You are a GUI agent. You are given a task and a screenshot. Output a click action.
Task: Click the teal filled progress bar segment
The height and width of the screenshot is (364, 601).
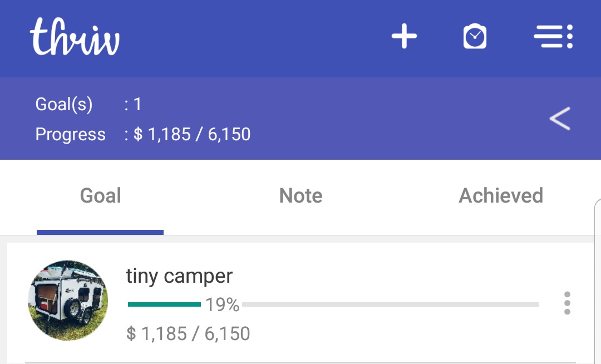pyautogui.click(x=164, y=304)
